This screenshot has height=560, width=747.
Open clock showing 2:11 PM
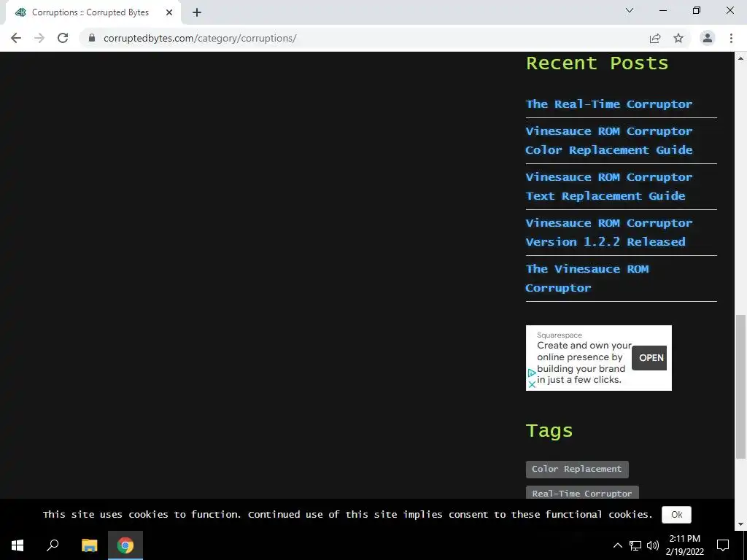(684, 545)
